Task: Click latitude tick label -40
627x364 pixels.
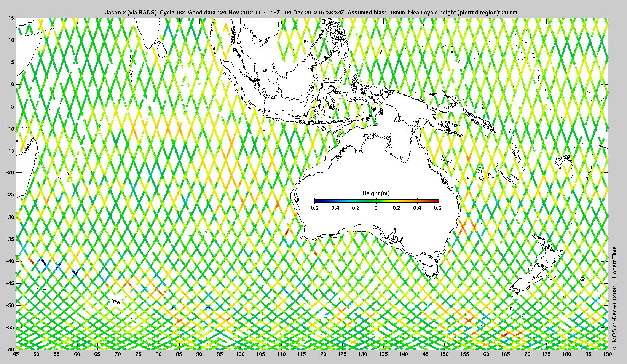Action: tap(10, 261)
